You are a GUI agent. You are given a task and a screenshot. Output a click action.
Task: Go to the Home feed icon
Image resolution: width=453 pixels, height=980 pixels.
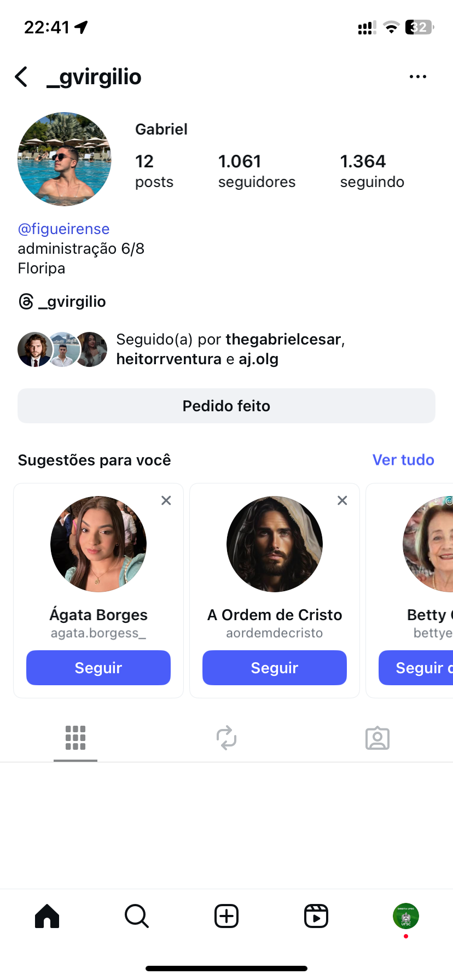47,916
